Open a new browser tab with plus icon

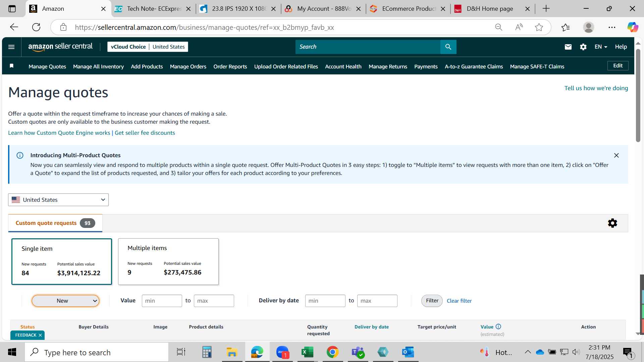546,9
